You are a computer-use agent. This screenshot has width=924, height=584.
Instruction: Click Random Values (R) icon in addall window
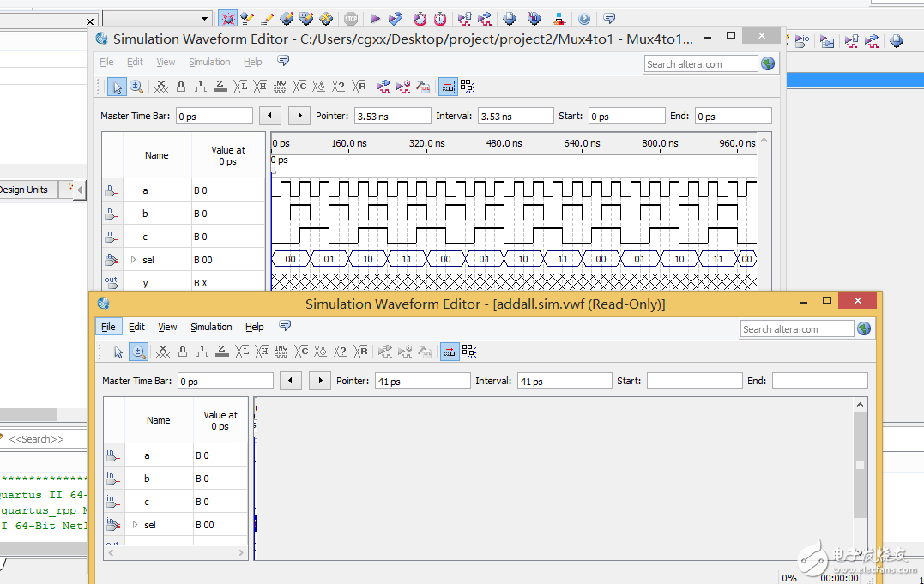(x=361, y=352)
